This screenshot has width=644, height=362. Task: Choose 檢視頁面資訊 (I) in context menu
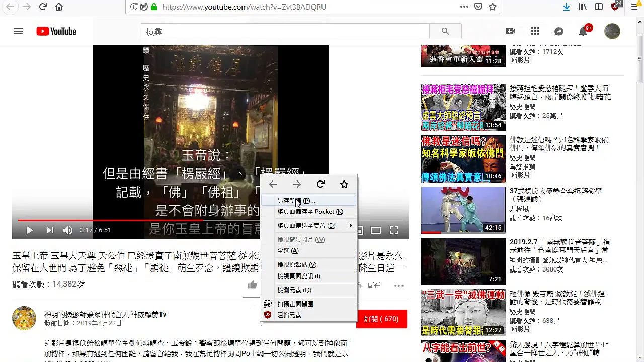(x=308, y=276)
